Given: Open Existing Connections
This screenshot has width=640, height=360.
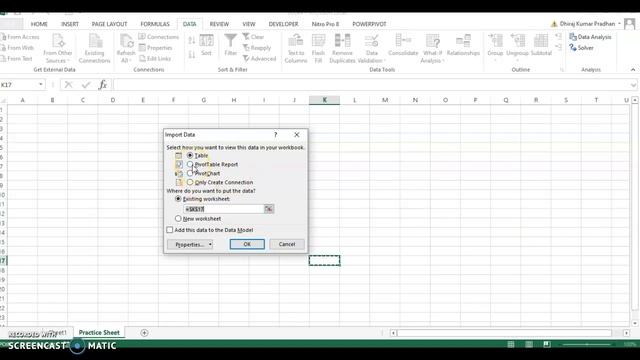Looking at the screenshot, I should pyautogui.click(x=95, y=49).
